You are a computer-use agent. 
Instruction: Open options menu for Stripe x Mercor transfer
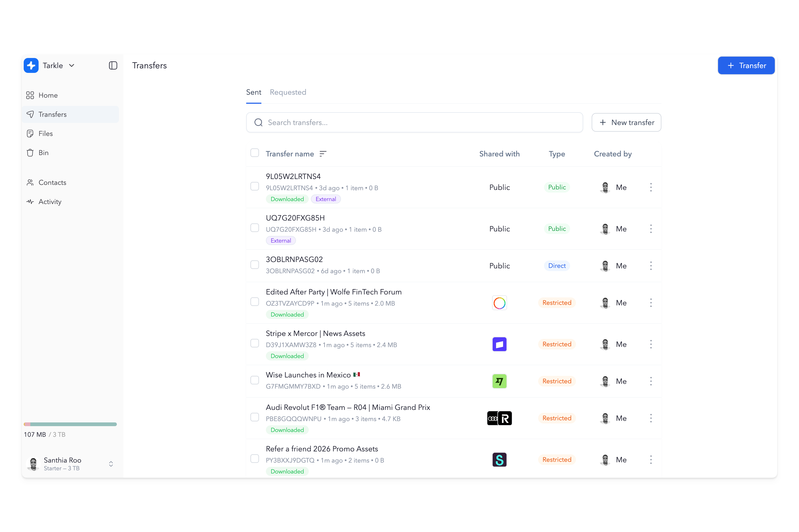(651, 344)
